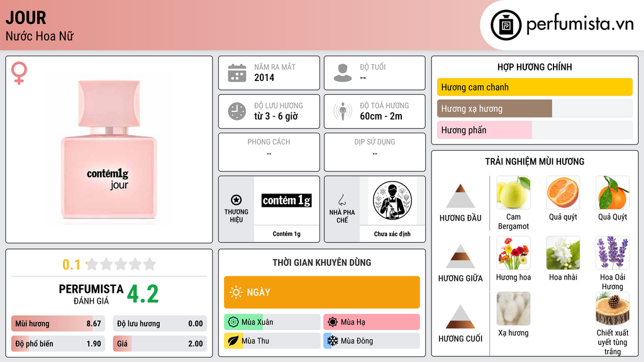Click the perfumer illustration icon

(392, 200)
